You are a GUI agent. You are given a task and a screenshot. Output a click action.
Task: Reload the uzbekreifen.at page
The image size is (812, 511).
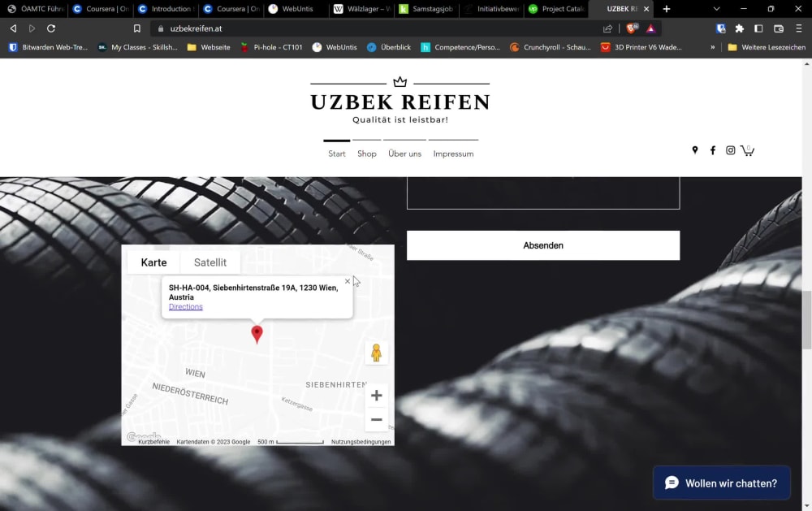[50, 28]
